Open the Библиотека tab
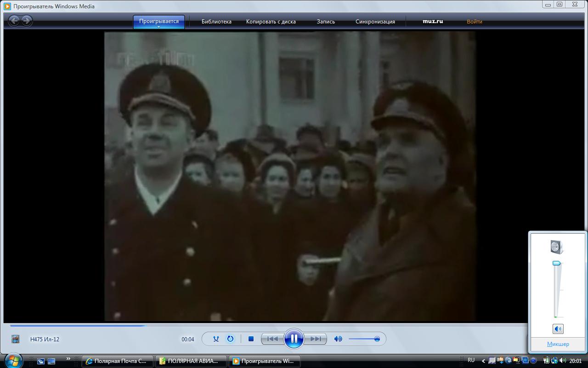This screenshot has height=368, width=588. pos(216,22)
